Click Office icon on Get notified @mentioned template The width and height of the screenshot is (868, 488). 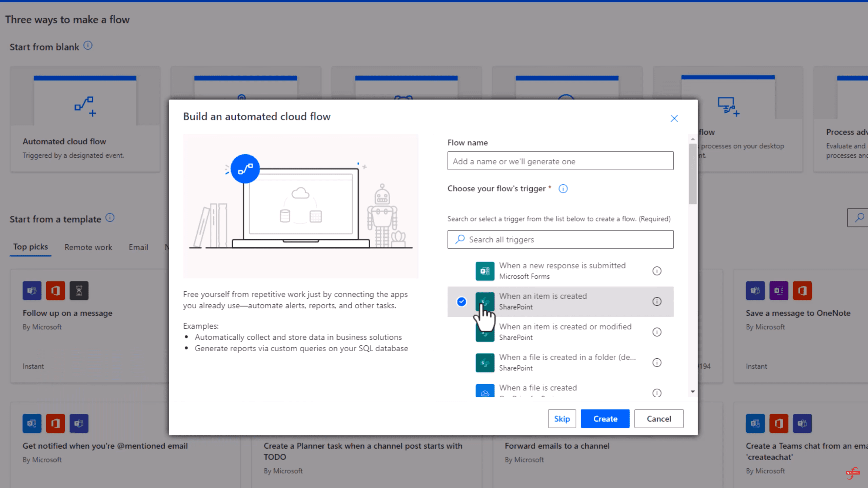click(55, 423)
